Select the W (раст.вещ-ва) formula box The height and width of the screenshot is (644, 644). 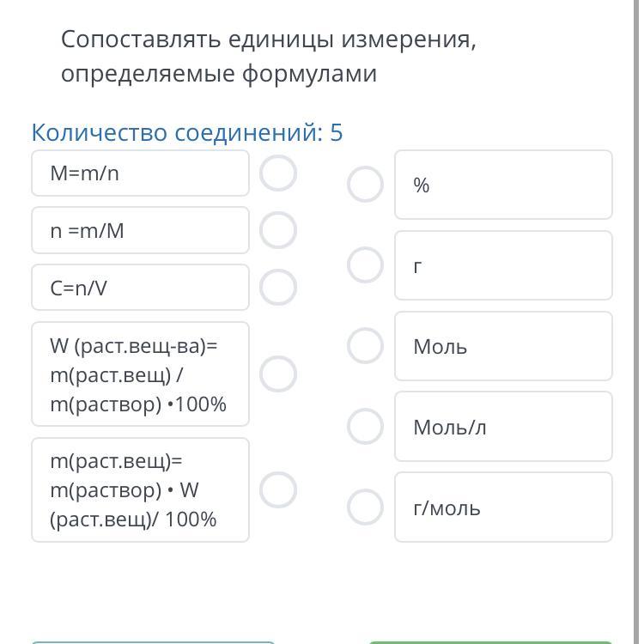click(x=140, y=374)
